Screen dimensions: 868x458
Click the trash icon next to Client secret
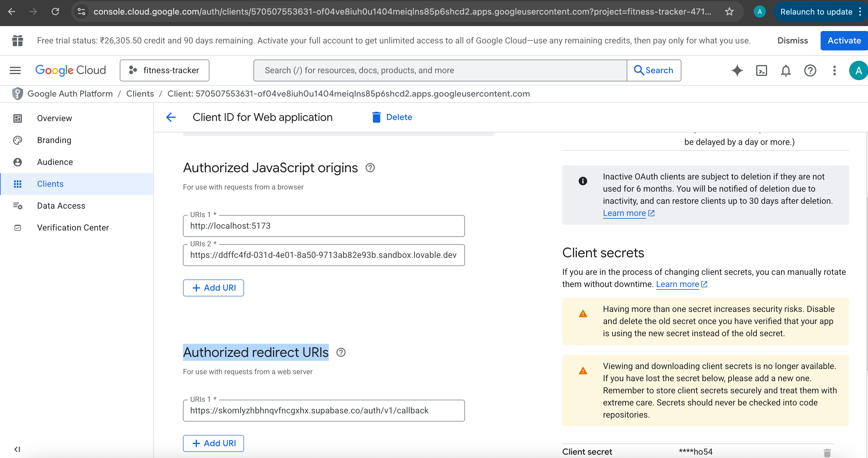point(827,452)
